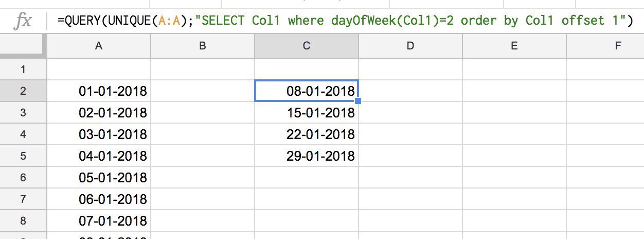Select column D header
Image resolution: width=644 pixels, height=239 pixels.
coord(410,46)
